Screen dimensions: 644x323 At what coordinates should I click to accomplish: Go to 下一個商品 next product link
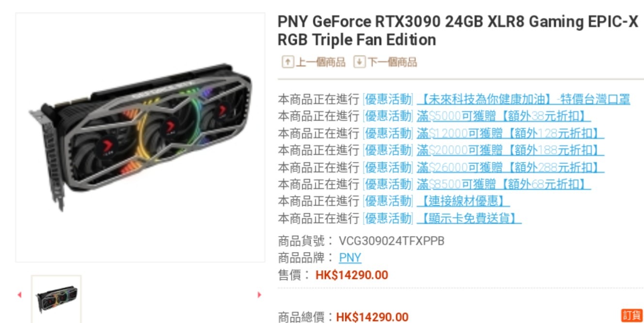tap(392, 62)
